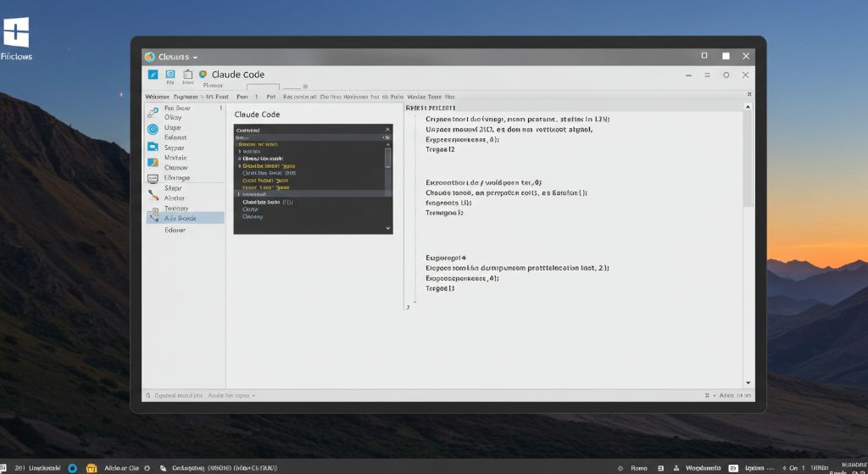Click the blue checkmark icon in the toolbar

(153, 75)
